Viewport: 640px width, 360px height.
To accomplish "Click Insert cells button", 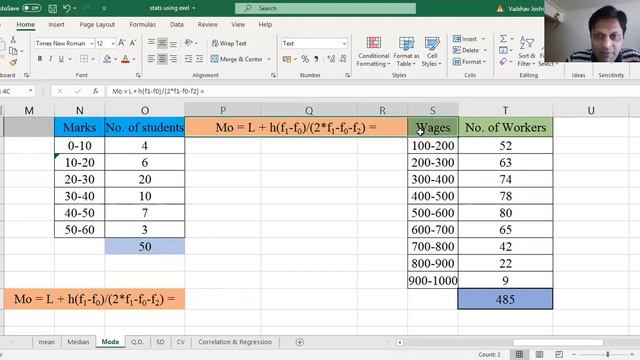I will (469, 39).
